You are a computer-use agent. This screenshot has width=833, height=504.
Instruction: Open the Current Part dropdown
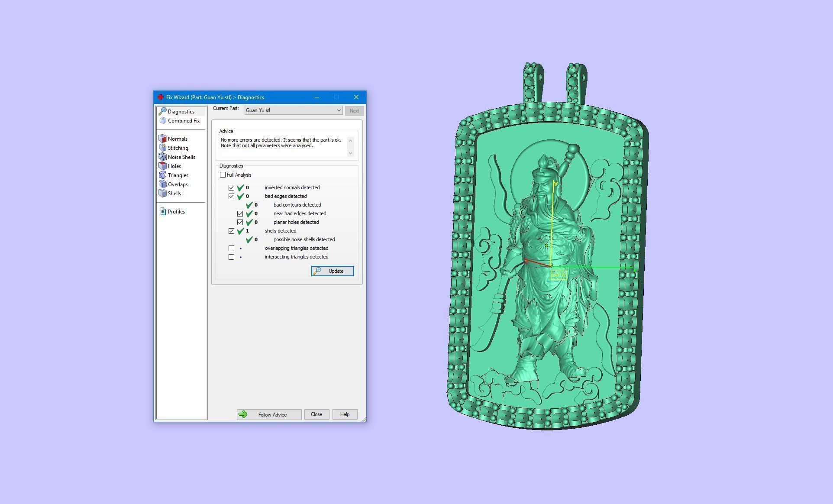coord(293,110)
